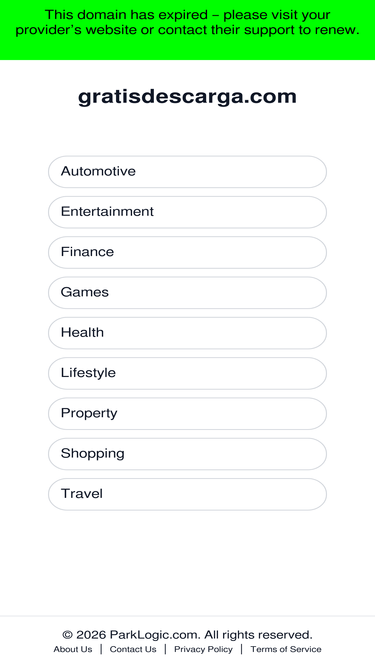Select the Shopping category

(x=187, y=454)
